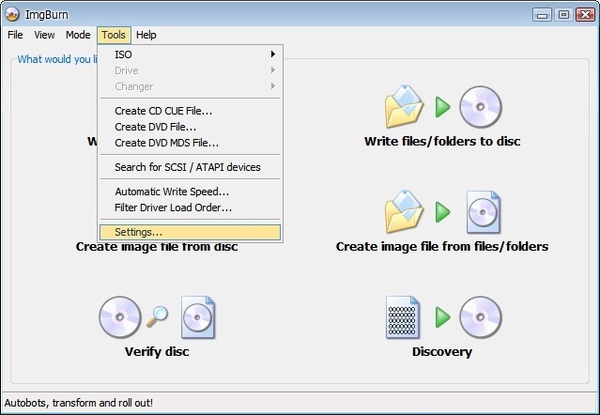Click folder icon above Create image file from files/folders
The image size is (600, 415).
click(404, 212)
